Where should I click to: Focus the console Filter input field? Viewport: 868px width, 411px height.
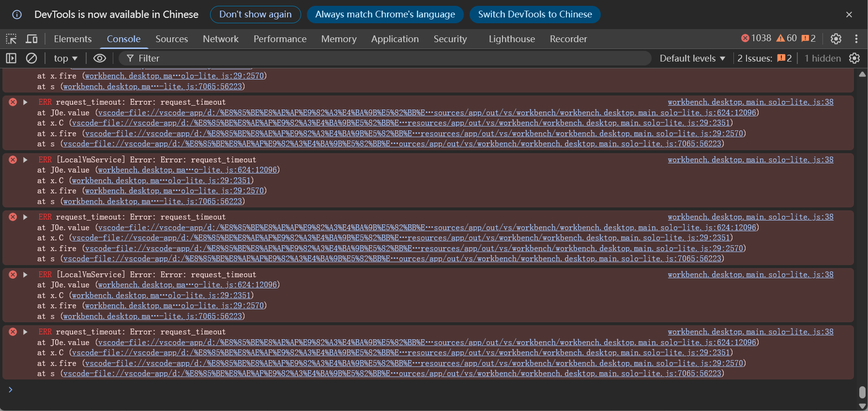coord(385,58)
